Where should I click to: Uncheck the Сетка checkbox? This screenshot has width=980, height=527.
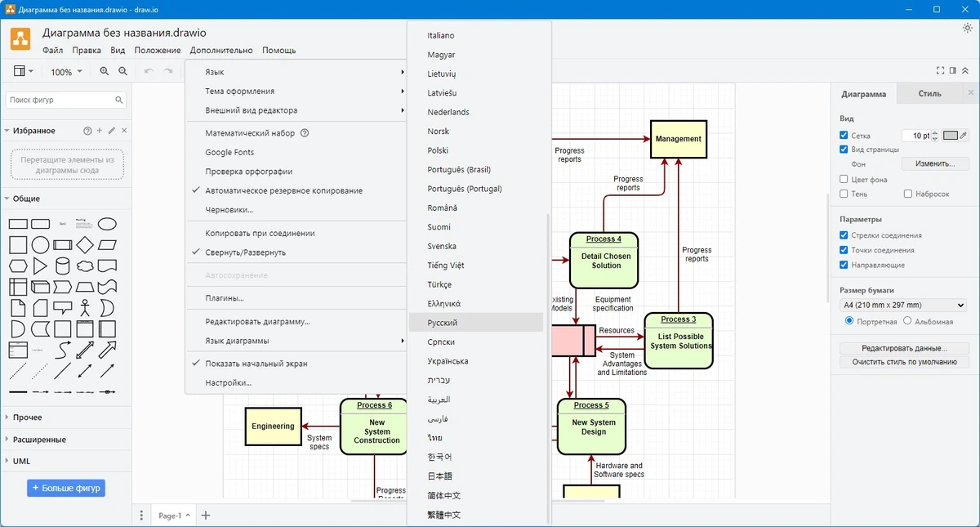[x=844, y=136]
